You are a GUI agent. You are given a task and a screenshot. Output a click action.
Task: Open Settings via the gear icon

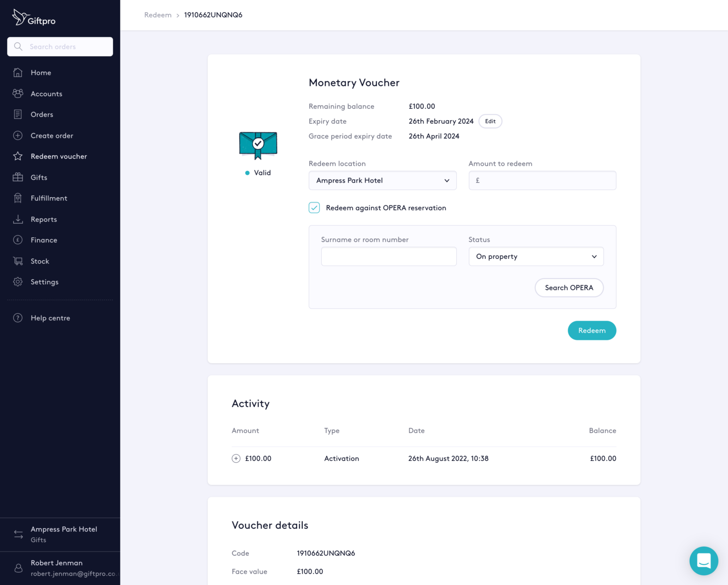point(18,282)
